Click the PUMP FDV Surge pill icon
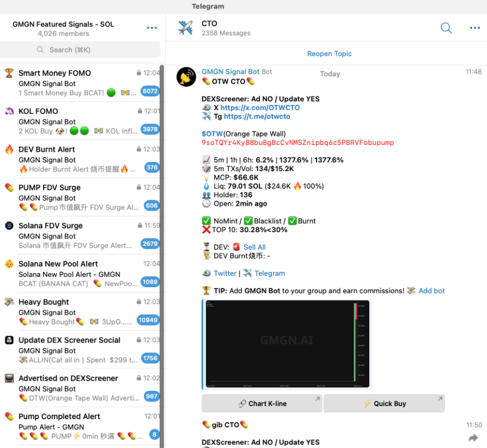Screen dimensions: 487x448 9,187
